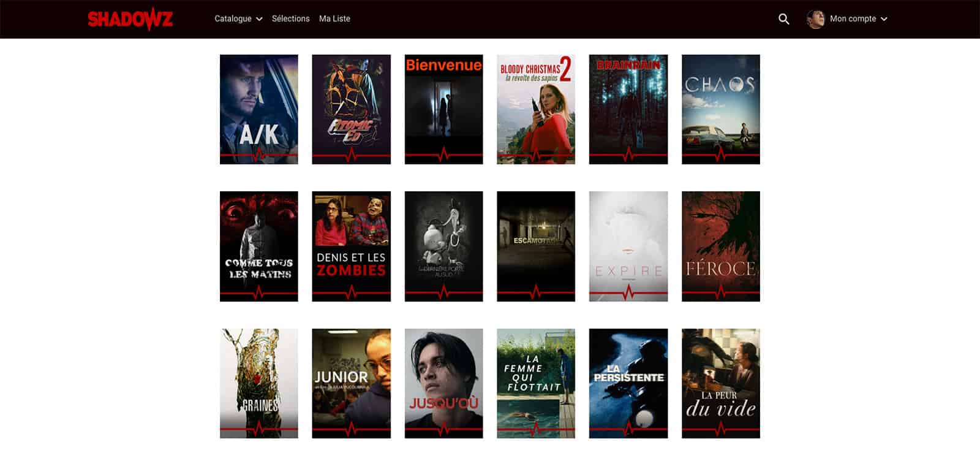Open the Bienvenue film thumbnail
This screenshot has height=458, width=980.
[443, 109]
